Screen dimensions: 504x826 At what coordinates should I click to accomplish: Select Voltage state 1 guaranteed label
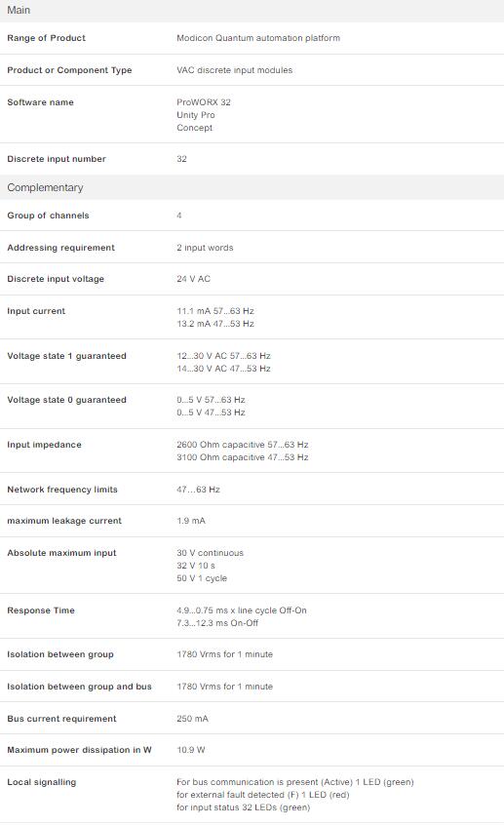pyautogui.click(x=67, y=356)
